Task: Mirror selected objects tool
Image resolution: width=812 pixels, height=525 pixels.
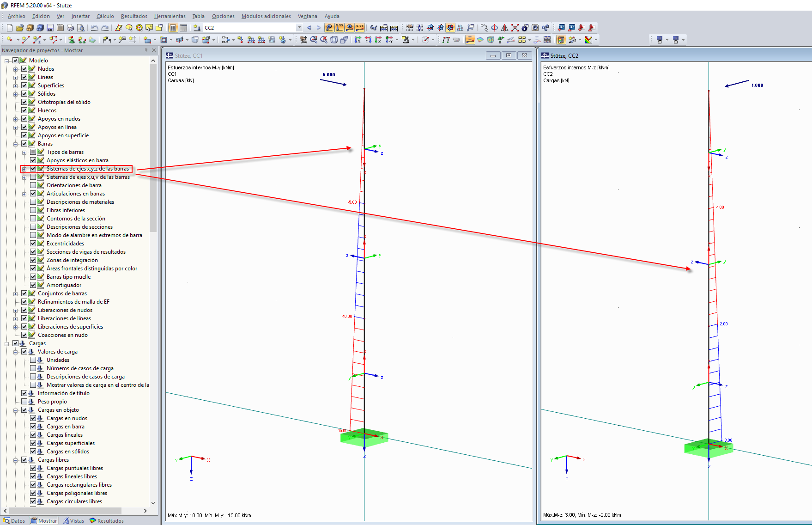Action: tap(505, 28)
